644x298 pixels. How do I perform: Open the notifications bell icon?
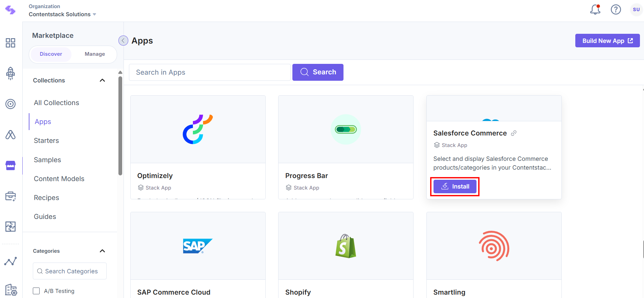click(x=595, y=9)
